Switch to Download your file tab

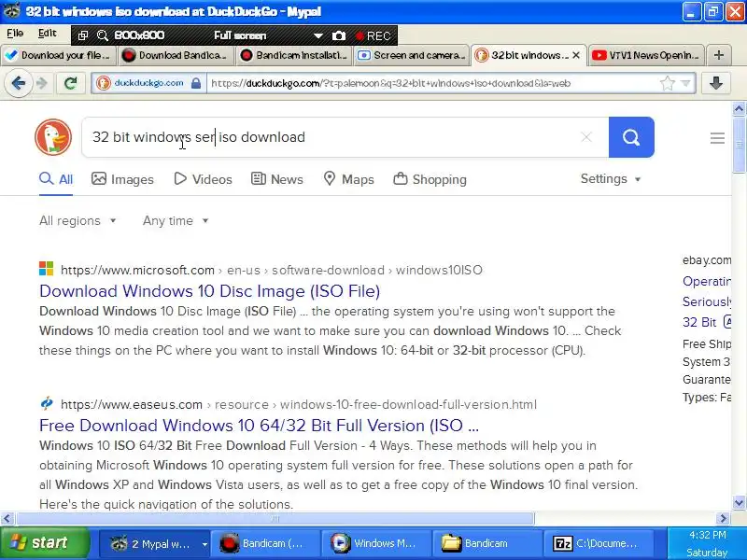pyautogui.click(x=58, y=55)
